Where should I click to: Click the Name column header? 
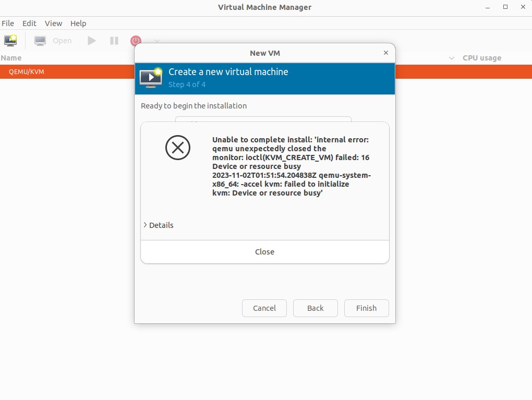point(11,58)
